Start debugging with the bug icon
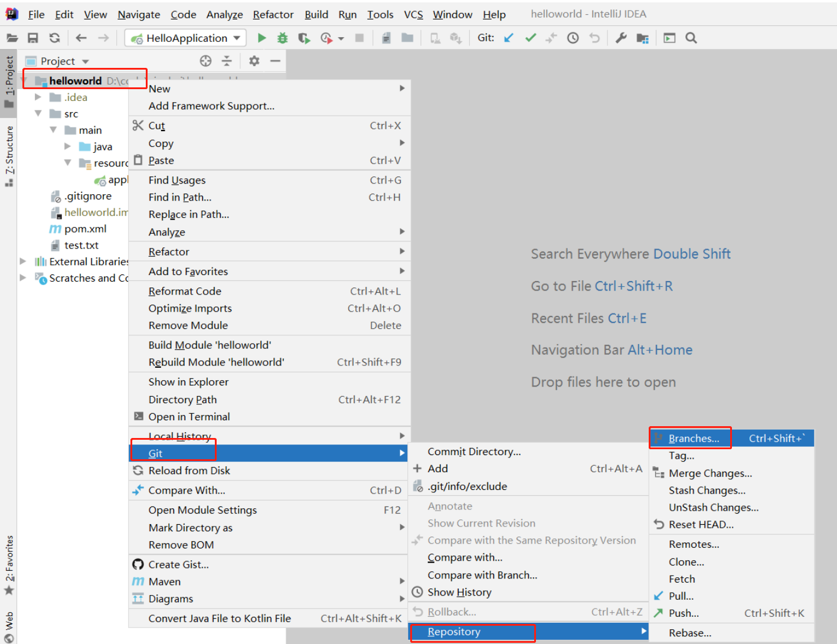 [x=283, y=38]
